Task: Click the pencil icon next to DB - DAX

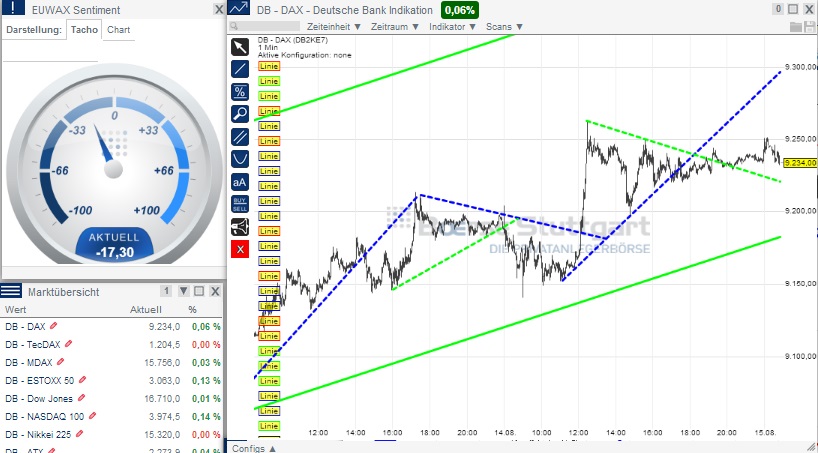Action: point(53,326)
